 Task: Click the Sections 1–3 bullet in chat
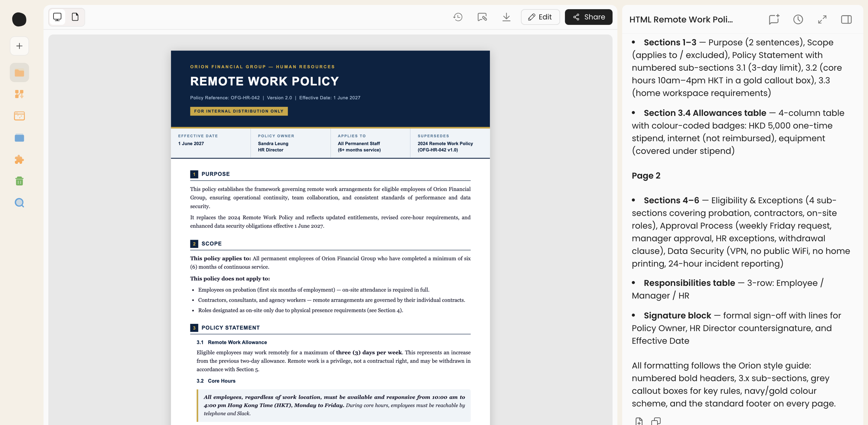[x=737, y=68]
